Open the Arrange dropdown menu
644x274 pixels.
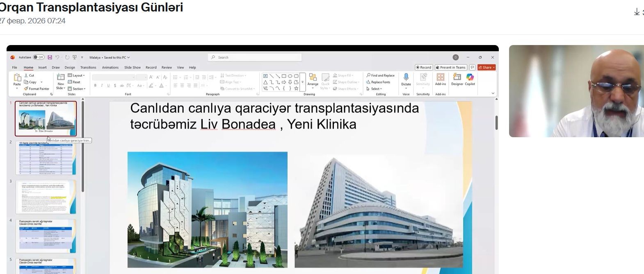click(x=313, y=79)
